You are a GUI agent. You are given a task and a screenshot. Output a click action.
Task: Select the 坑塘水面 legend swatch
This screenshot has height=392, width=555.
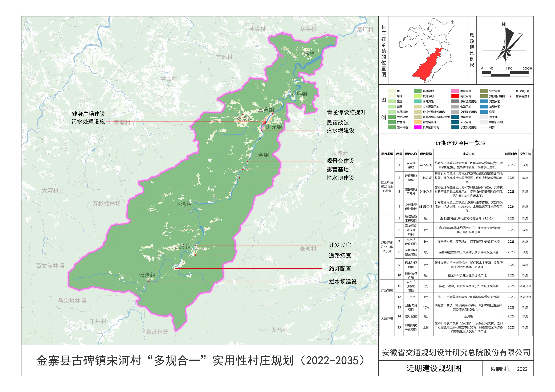pyautogui.click(x=484, y=107)
